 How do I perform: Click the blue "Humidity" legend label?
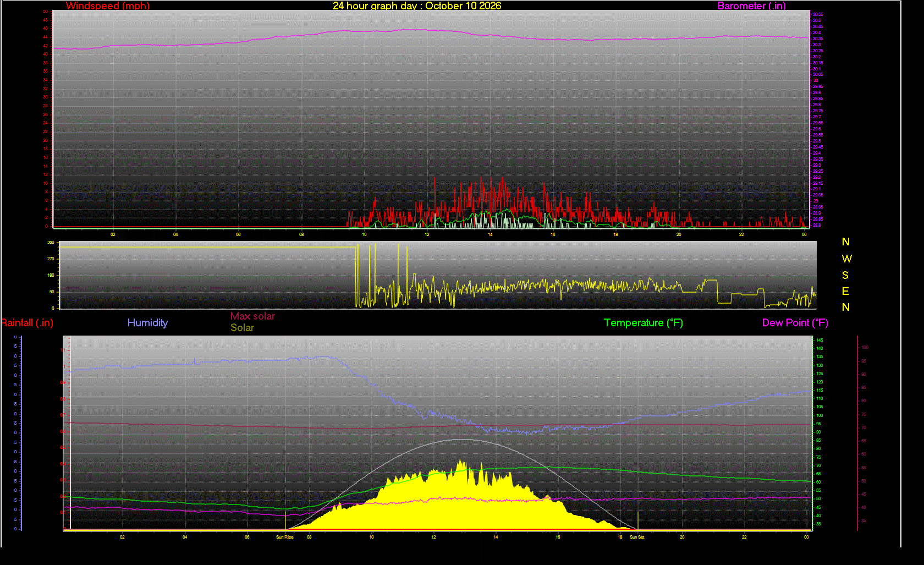(147, 323)
